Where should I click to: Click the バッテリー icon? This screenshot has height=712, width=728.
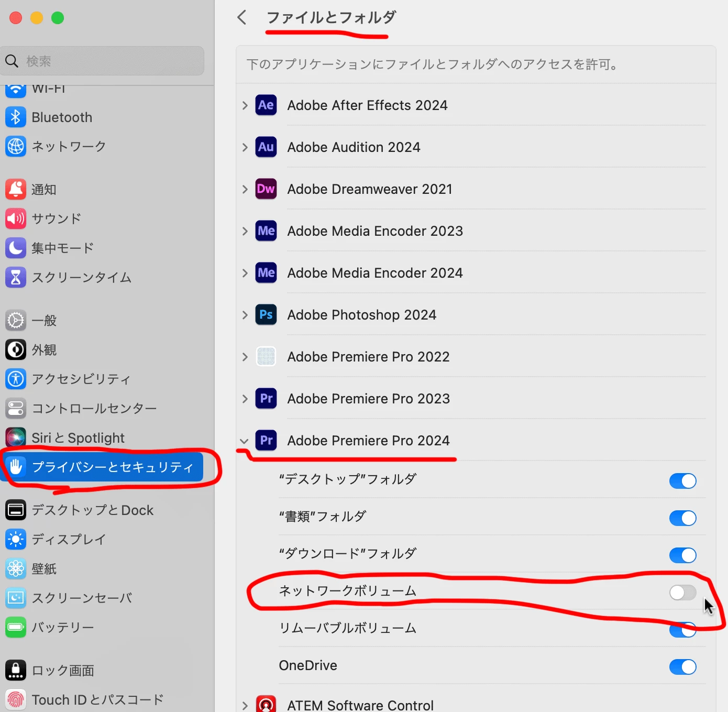pyautogui.click(x=16, y=627)
